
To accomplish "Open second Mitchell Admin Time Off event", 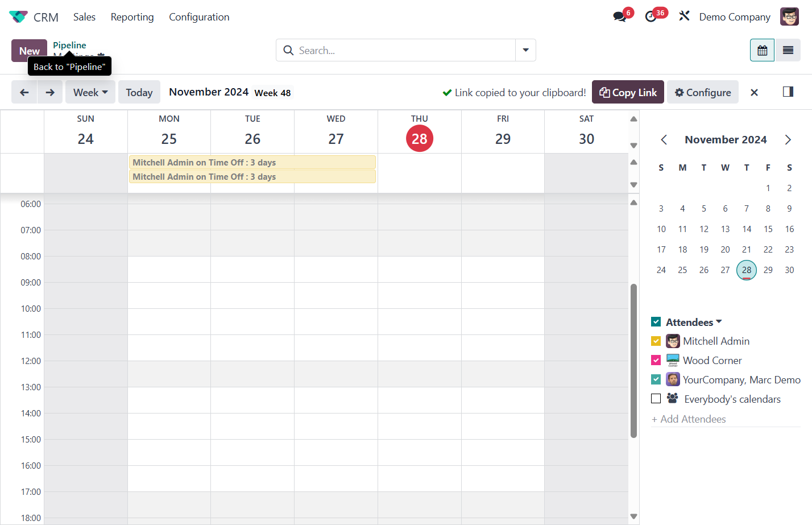I will 252,177.
